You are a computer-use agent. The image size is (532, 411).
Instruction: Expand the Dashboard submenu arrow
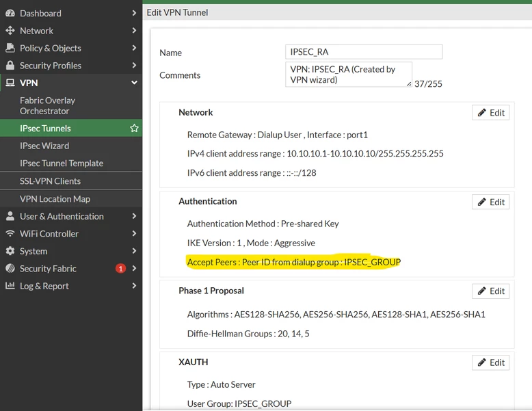134,13
